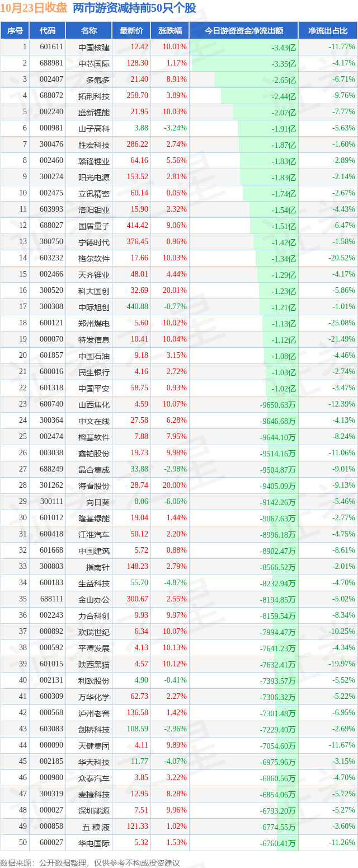Click the 序号 column header
Image resolution: width=358 pixels, height=868 pixels.
(15, 31)
